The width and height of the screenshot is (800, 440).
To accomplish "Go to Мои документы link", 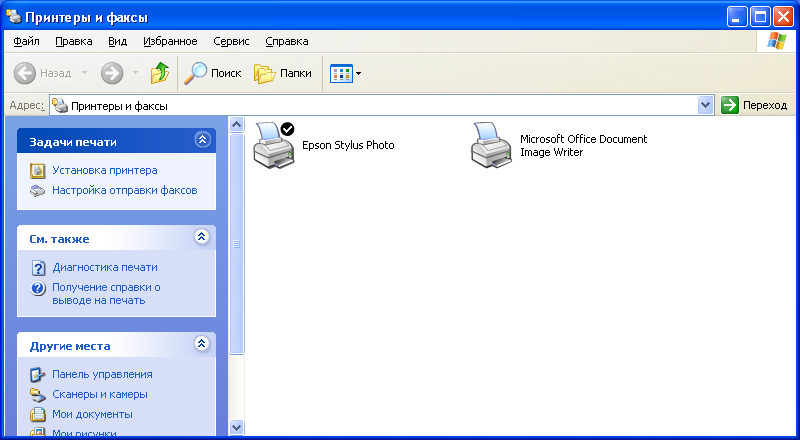I will (x=92, y=414).
